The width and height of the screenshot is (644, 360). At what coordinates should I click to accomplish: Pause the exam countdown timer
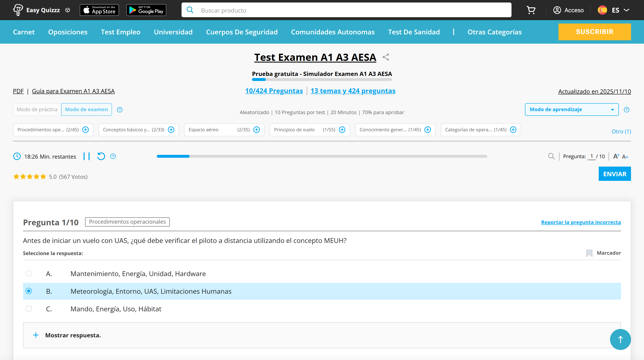[87, 156]
